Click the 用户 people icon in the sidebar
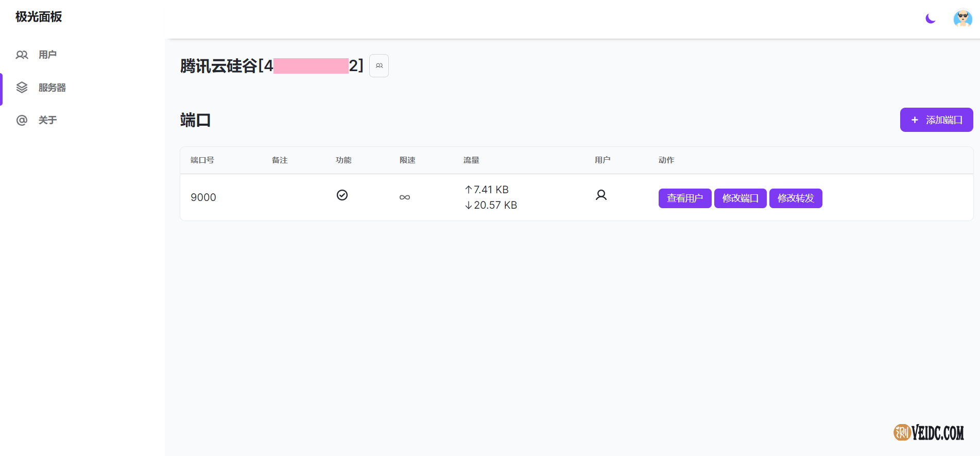The width and height of the screenshot is (980, 456). pyautogui.click(x=22, y=55)
